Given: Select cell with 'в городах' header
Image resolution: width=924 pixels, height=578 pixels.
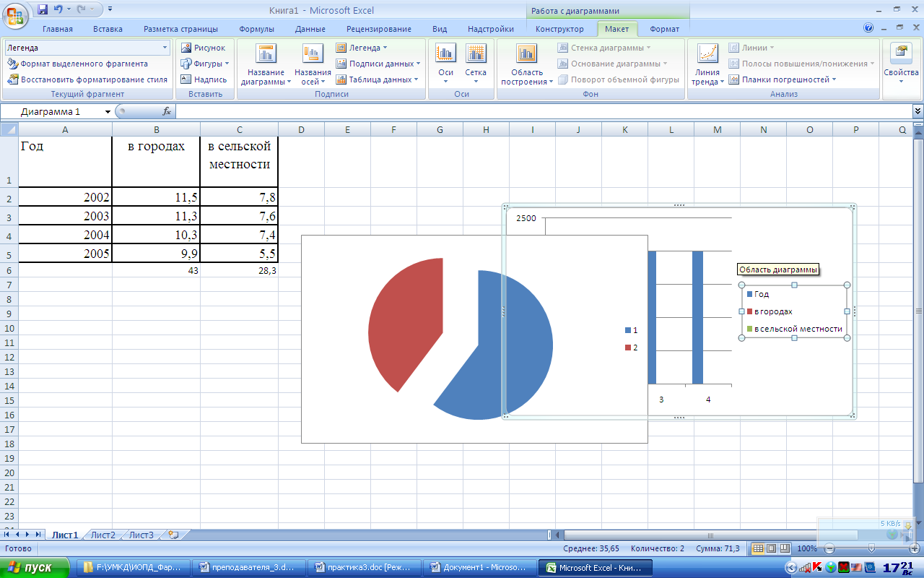Looking at the screenshot, I should tap(156, 162).
